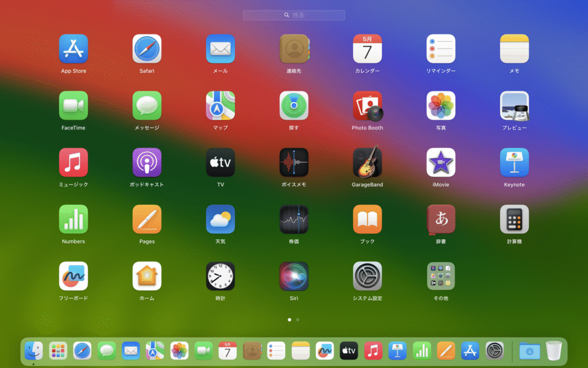Open the ミュージック app in Launchpad

pos(73,162)
